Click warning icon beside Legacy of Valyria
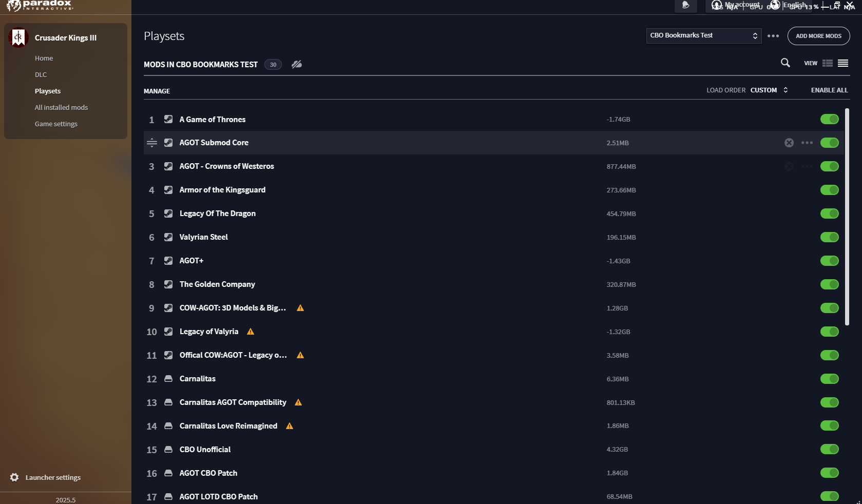This screenshot has height=504, width=862. 251,332
